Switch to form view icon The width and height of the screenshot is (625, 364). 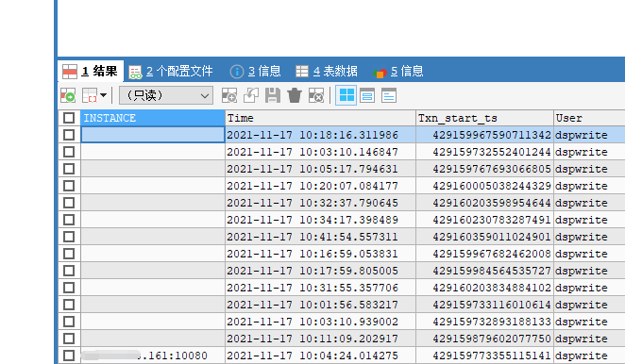367,95
